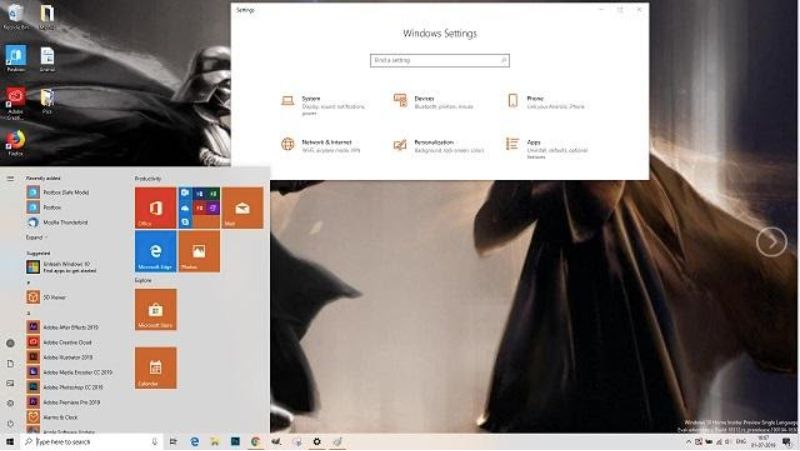Click the Windows Start button
The height and width of the screenshot is (451, 800).
(x=10, y=442)
